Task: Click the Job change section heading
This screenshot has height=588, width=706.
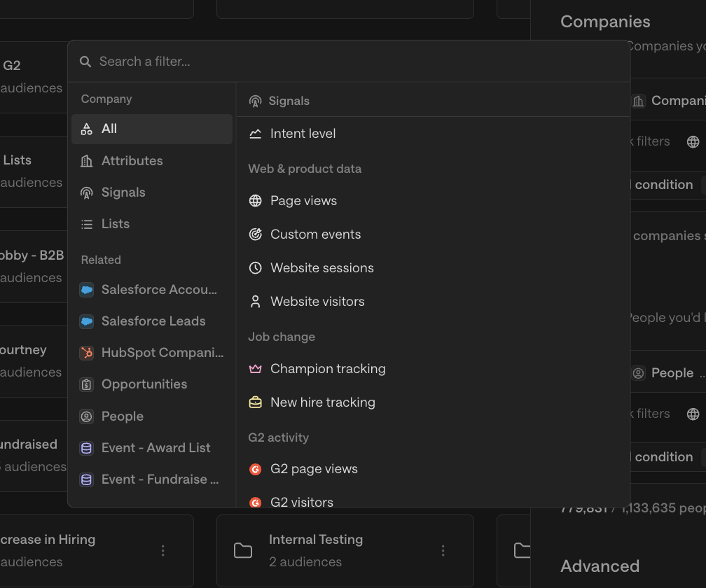Action: click(x=282, y=337)
